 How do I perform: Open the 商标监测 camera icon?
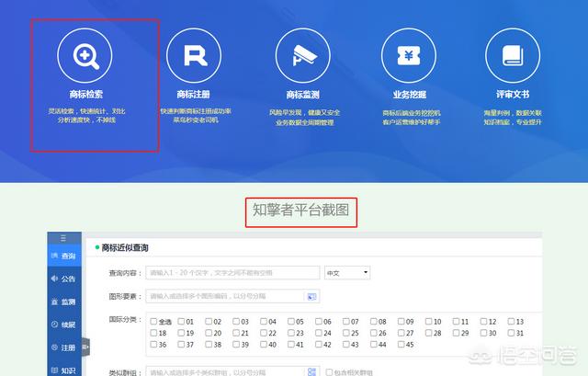pos(303,55)
